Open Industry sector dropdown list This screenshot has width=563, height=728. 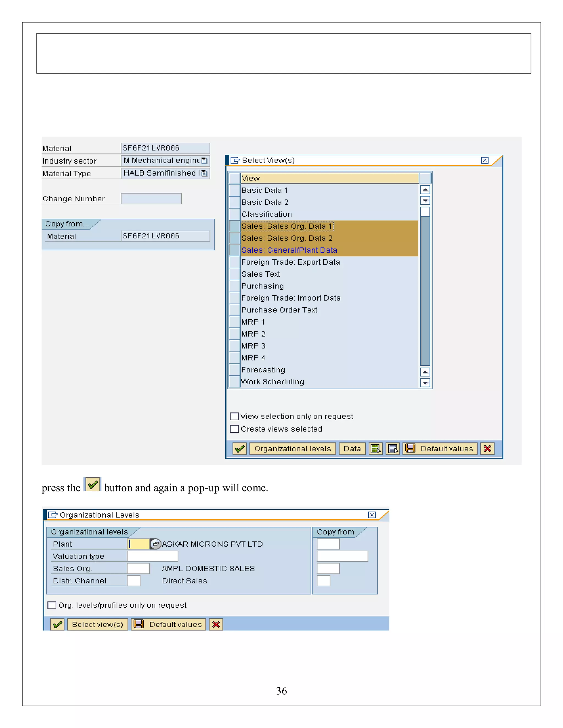click(x=204, y=161)
